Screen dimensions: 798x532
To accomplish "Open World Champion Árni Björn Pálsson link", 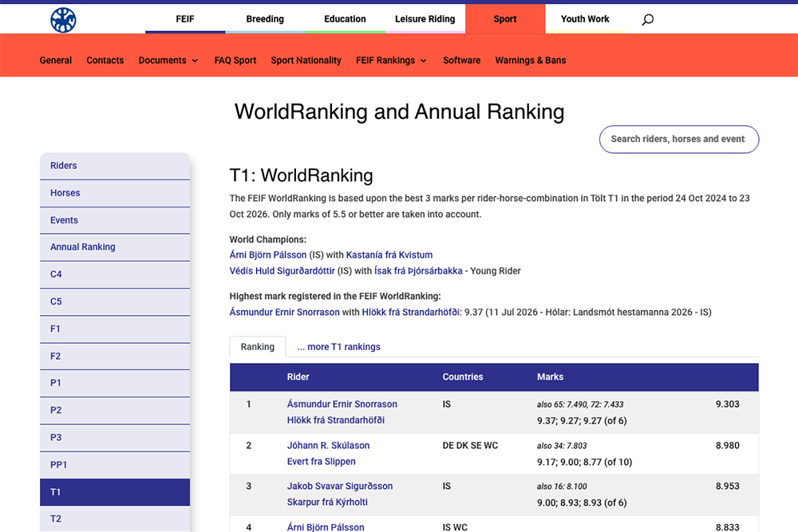I will 267,254.
